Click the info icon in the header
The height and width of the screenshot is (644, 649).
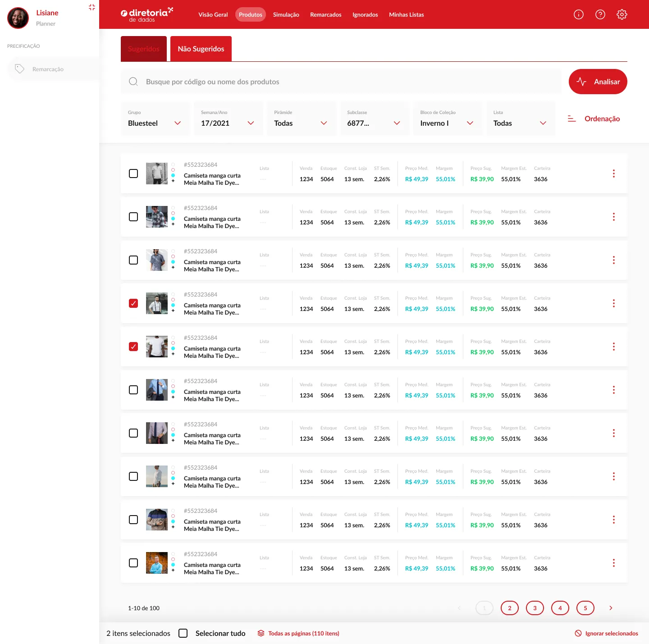(579, 14)
